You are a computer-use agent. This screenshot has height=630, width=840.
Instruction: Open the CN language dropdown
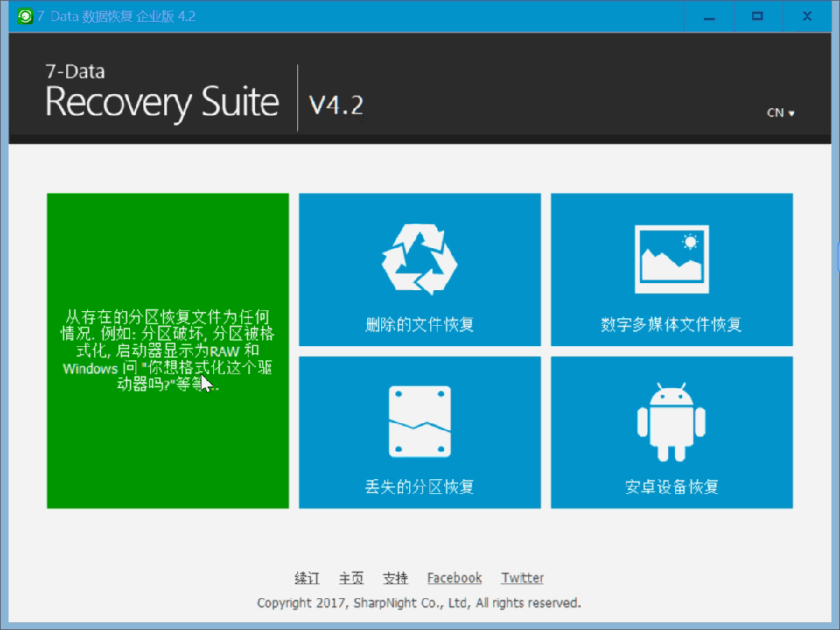coord(781,113)
